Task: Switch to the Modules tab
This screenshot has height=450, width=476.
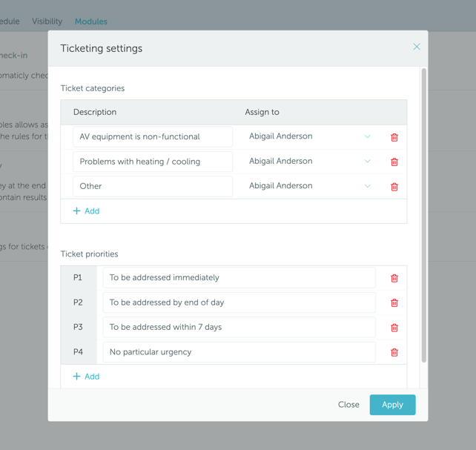Action: [91, 21]
